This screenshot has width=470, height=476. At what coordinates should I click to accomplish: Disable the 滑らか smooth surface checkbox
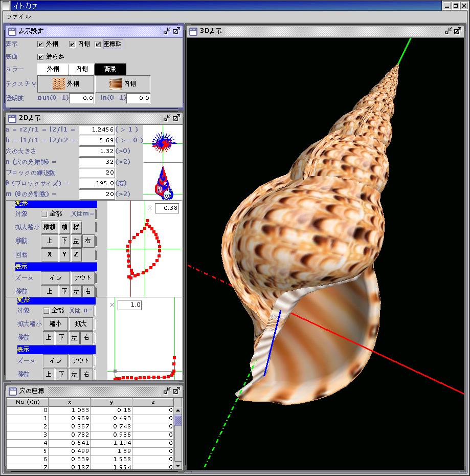(x=41, y=57)
